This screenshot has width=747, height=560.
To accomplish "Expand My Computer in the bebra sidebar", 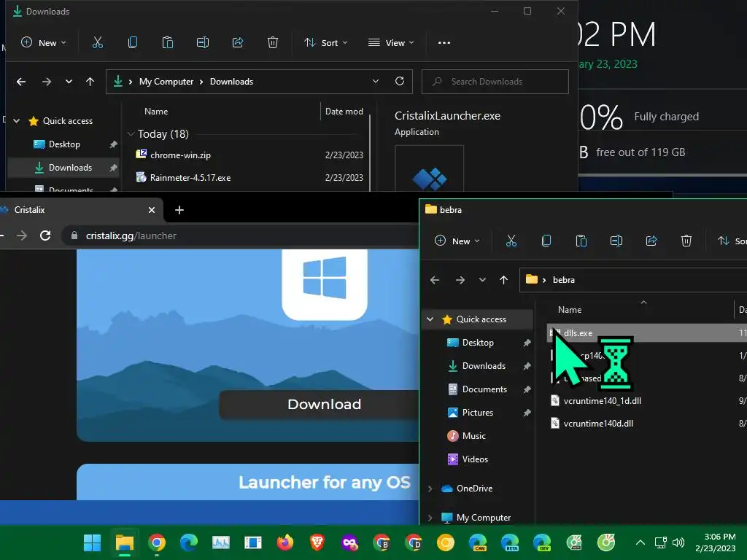I will (x=430, y=518).
